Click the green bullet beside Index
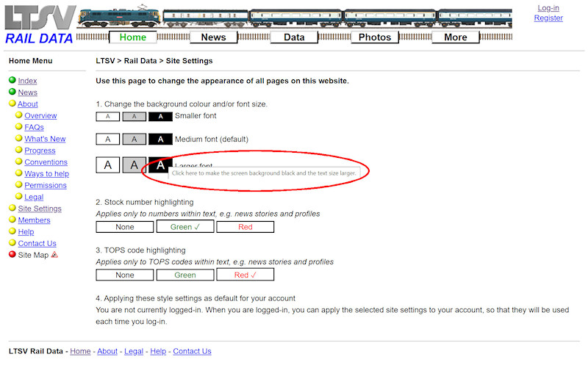588x365 pixels. coord(12,81)
